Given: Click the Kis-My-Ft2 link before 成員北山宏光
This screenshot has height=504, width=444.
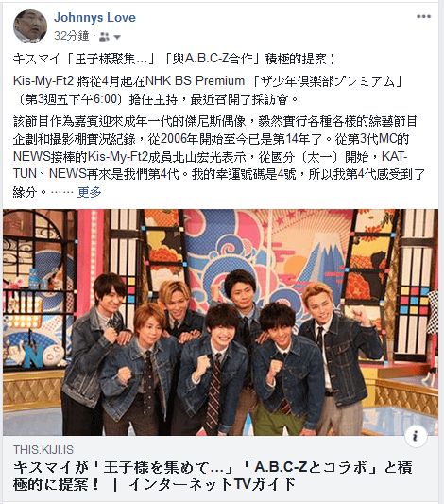Looking at the screenshot, I should pyautogui.click(x=118, y=157).
